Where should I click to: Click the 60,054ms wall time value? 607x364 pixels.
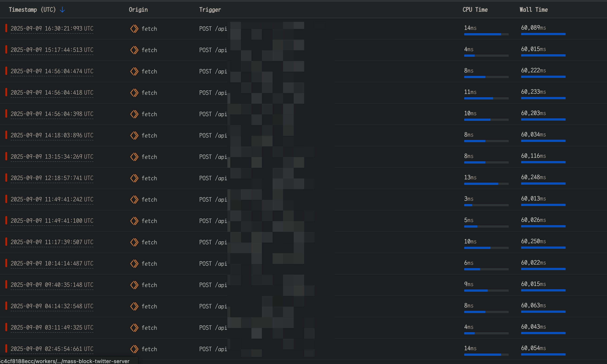(x=533, y=348)
